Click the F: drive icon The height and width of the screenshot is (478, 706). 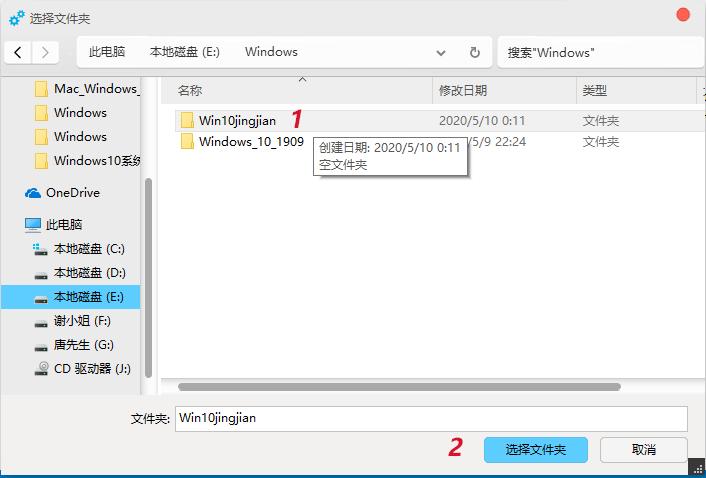[41, 323]
